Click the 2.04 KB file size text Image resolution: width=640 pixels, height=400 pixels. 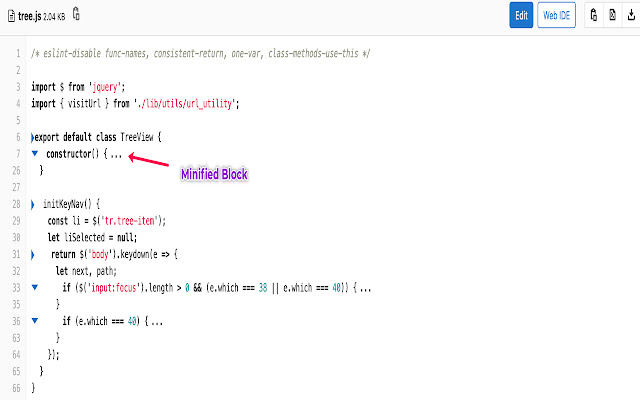pyautogui.click(x=54, y=17)
